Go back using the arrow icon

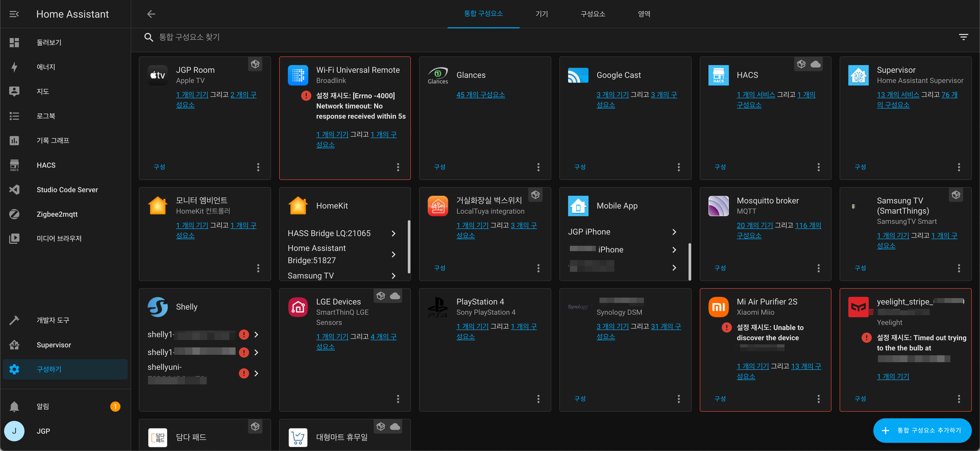[151, 14]
